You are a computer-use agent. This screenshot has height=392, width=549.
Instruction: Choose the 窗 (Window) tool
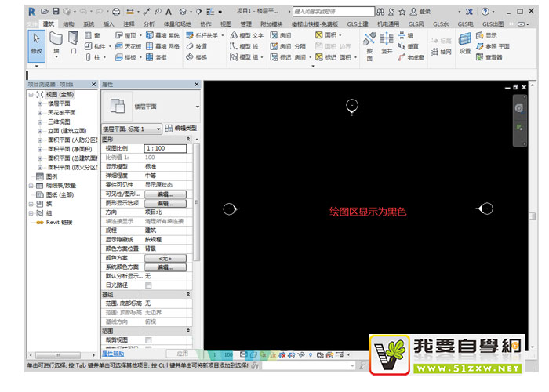point(93,35)
